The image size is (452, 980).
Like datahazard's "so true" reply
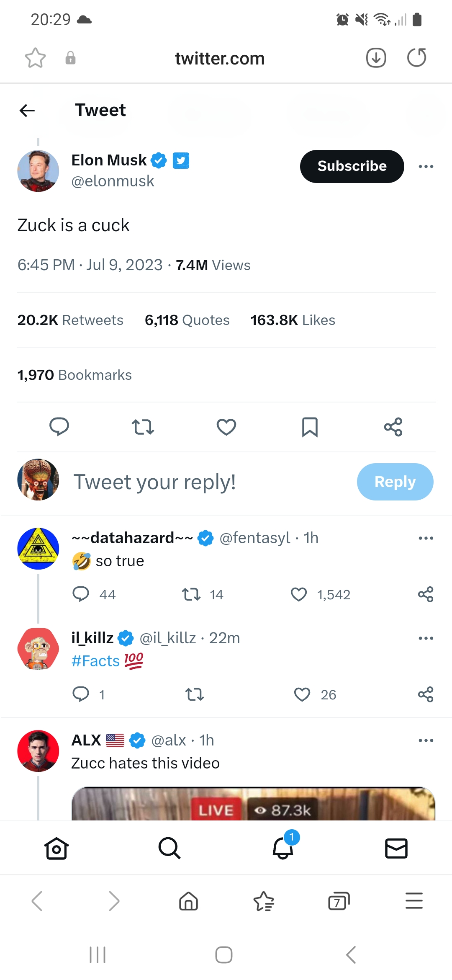pos(299,595)
